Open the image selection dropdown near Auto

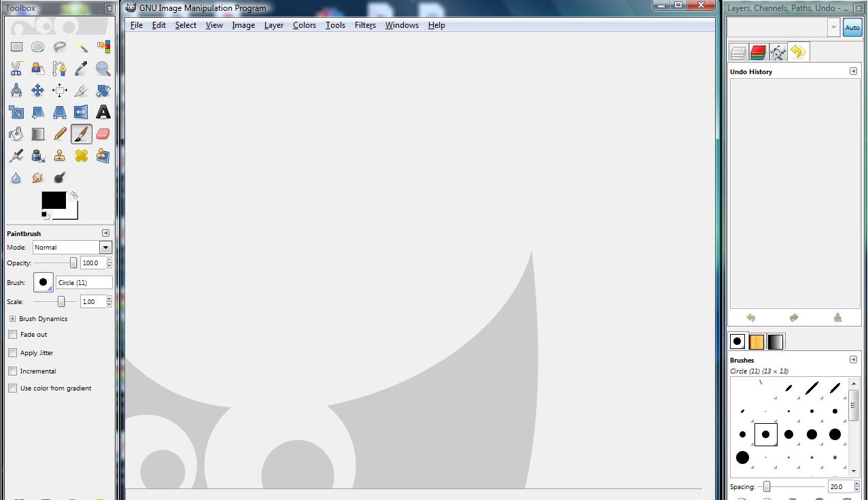coord(833,27)
